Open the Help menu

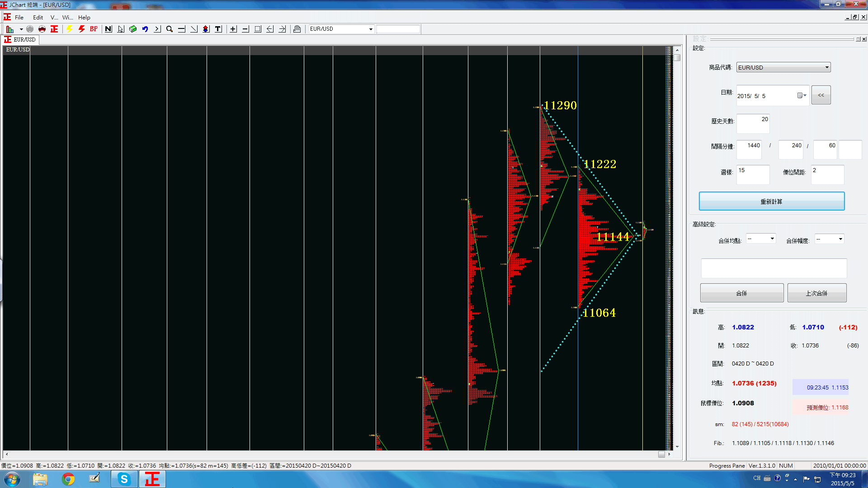84,17
